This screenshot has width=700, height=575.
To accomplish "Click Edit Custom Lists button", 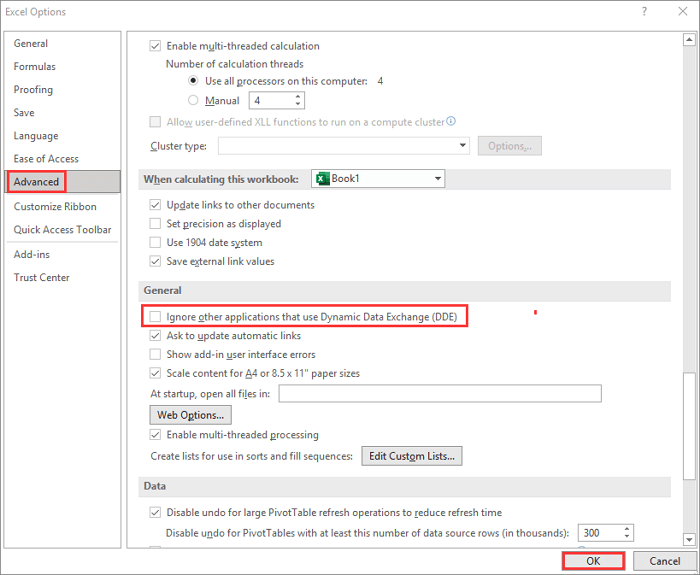I will (412, 456).
